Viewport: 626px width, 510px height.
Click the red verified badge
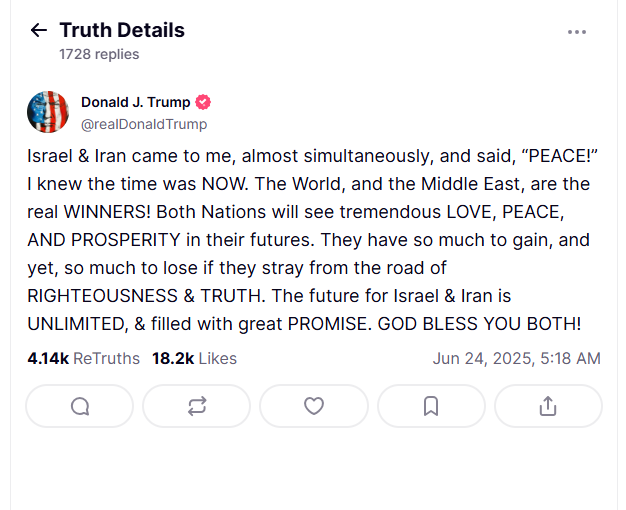[x=203, y=102]
